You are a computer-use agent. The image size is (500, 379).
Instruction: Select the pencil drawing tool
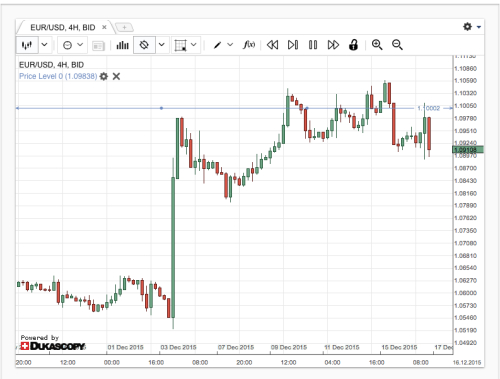[218, 45]
